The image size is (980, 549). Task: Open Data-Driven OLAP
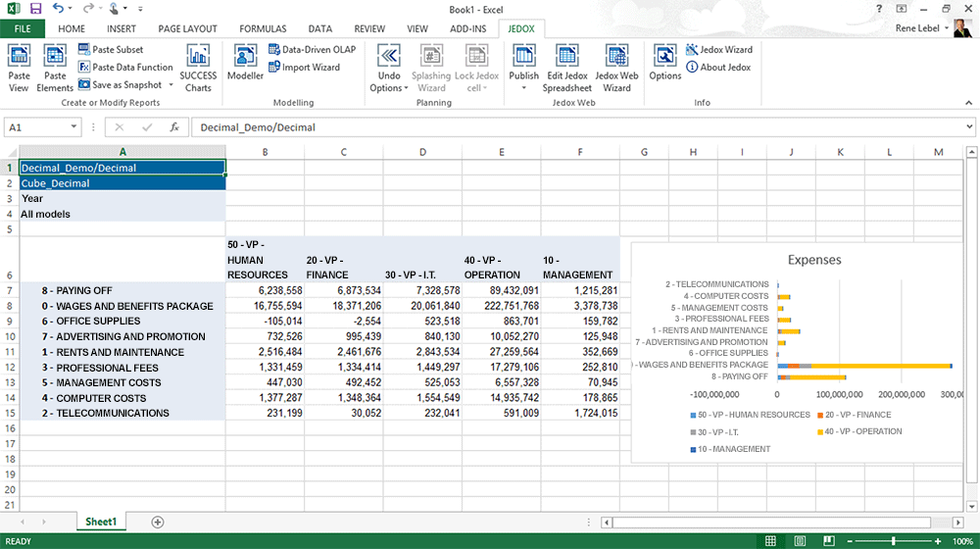point(312,49)
